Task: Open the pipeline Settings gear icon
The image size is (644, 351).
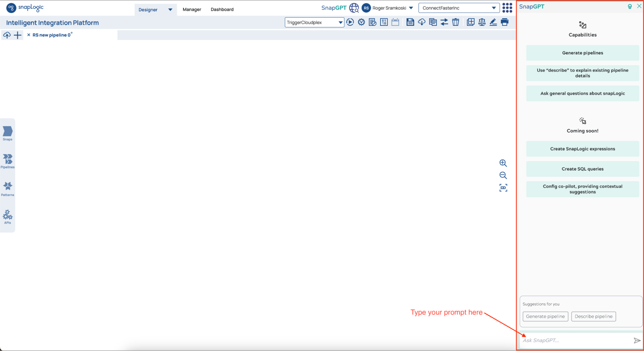Action: click(x=360, y=22)
